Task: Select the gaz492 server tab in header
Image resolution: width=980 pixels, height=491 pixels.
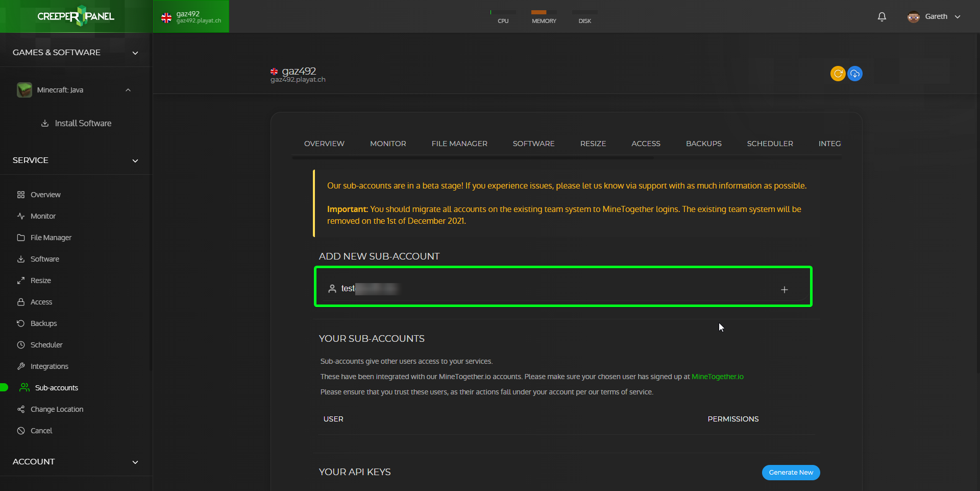Action: (x=191, y=16)
